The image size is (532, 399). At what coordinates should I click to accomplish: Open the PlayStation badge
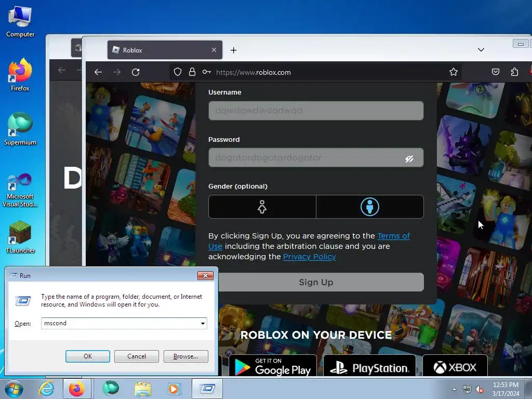[369, 366]
